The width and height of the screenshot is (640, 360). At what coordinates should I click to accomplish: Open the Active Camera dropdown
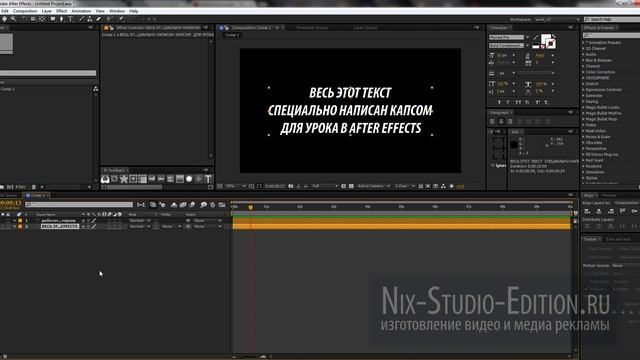click(x=373, y=186)
